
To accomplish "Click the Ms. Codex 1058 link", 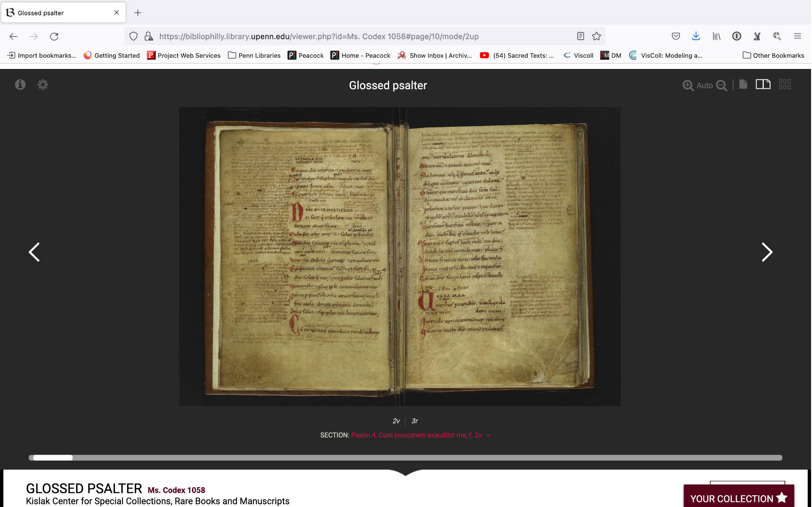I will [176, 490].
